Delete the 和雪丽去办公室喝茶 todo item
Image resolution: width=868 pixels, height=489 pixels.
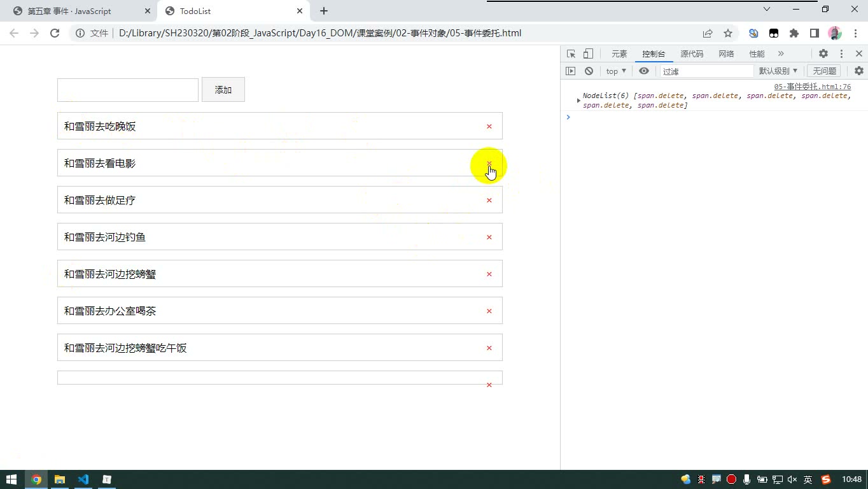(x=489, y=311)
